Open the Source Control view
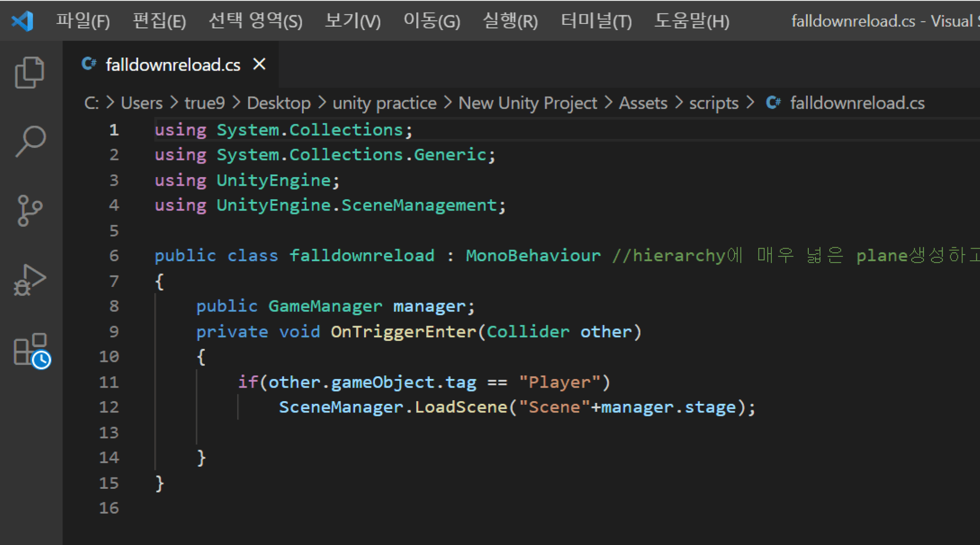 30,210
